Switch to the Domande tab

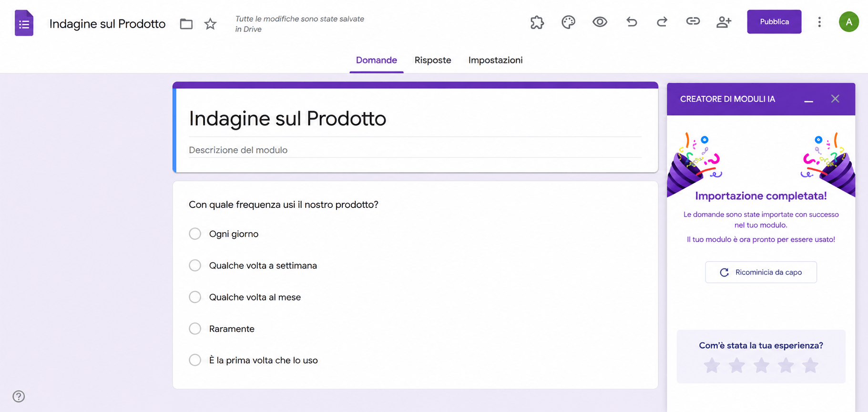click(x=377, y=60)
